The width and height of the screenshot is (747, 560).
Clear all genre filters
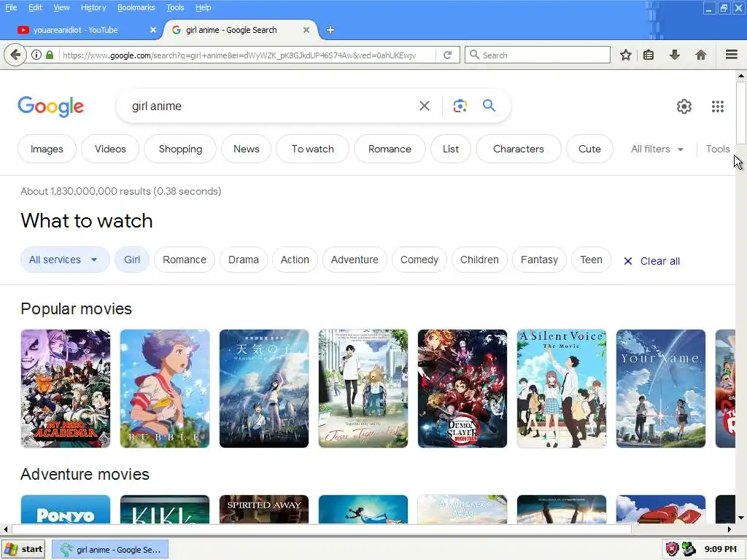pyautogui.click(x=651, y=261)
